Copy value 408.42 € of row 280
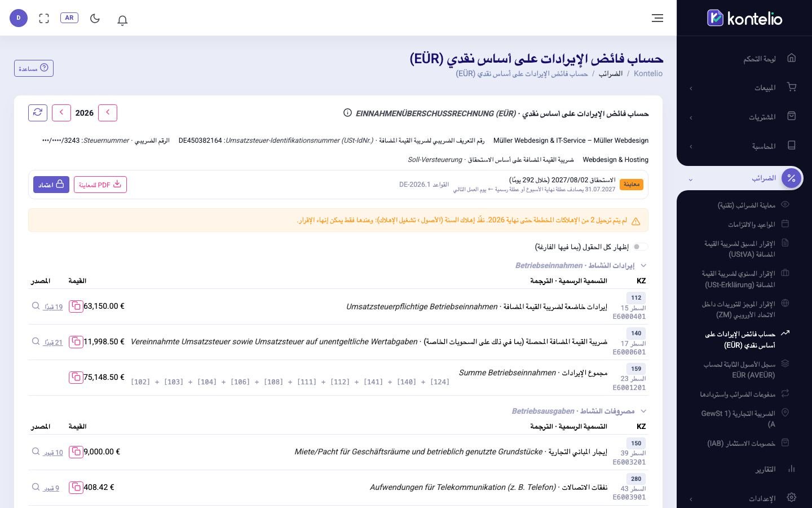 pos(76,487)
